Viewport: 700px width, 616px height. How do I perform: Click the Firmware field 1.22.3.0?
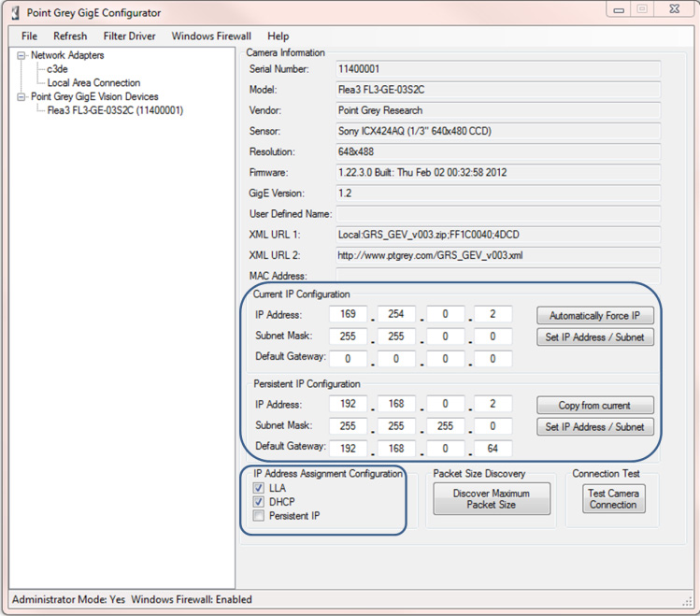click(498, 172)
